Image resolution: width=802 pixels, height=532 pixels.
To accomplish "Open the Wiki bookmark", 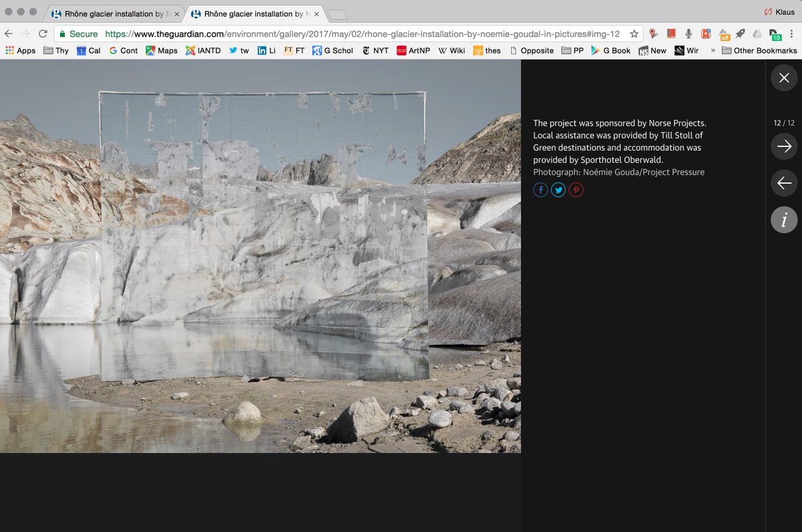I will pyautogui.click(x=452, y=50).
